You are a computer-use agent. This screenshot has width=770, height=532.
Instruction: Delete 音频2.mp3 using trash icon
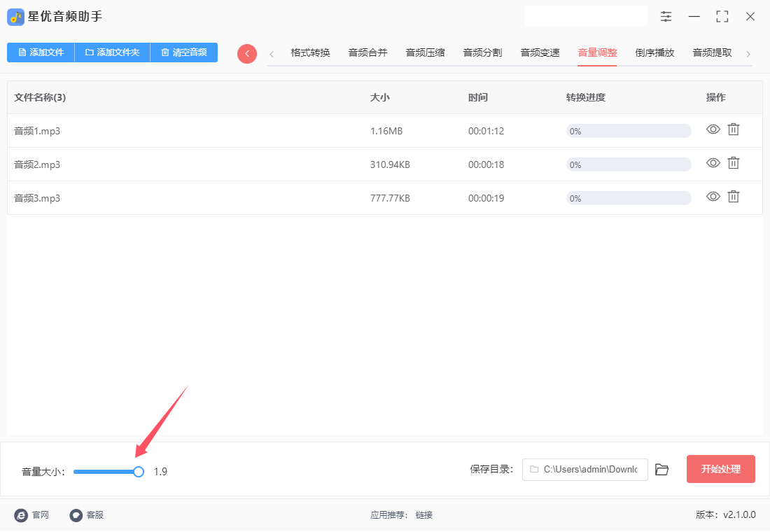(x=733, y=163)
